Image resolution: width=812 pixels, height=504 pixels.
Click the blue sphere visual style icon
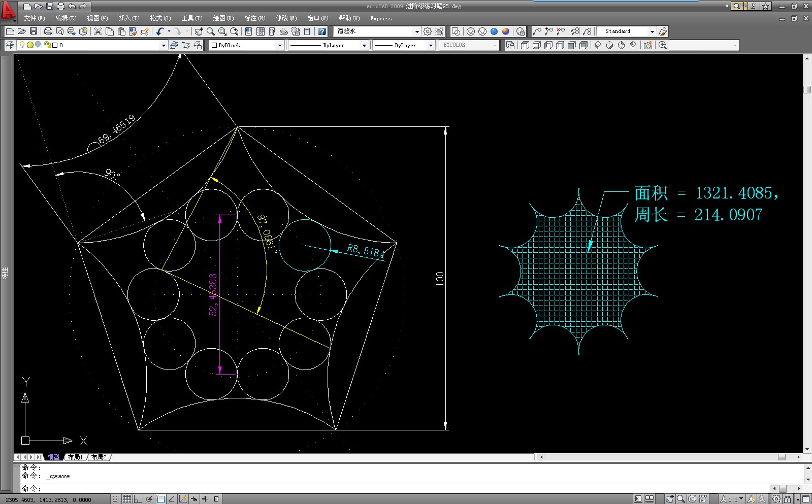point(494,31)
